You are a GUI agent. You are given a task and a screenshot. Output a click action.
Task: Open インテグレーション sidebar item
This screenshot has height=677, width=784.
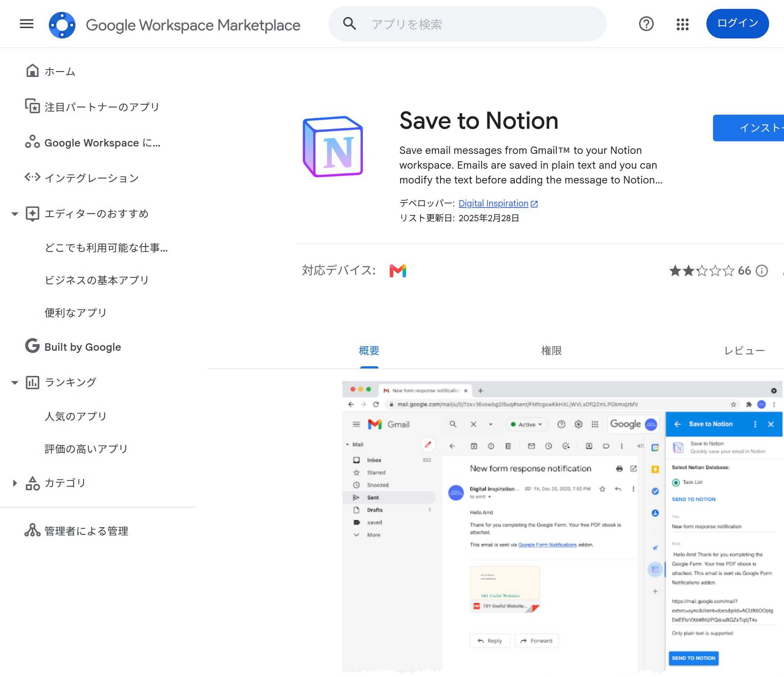click(x=92, y=178)
